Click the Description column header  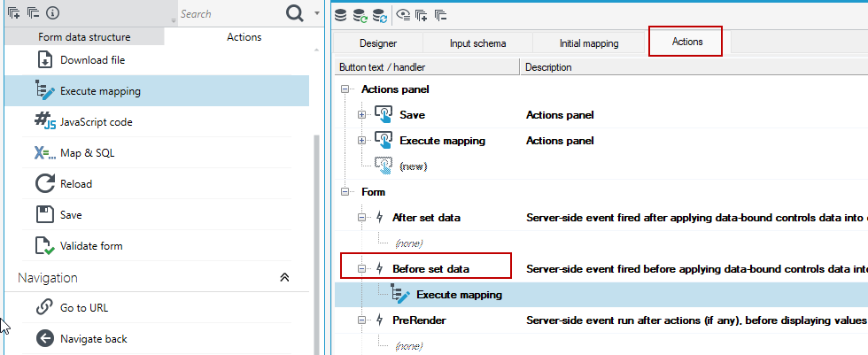[694, 67]
